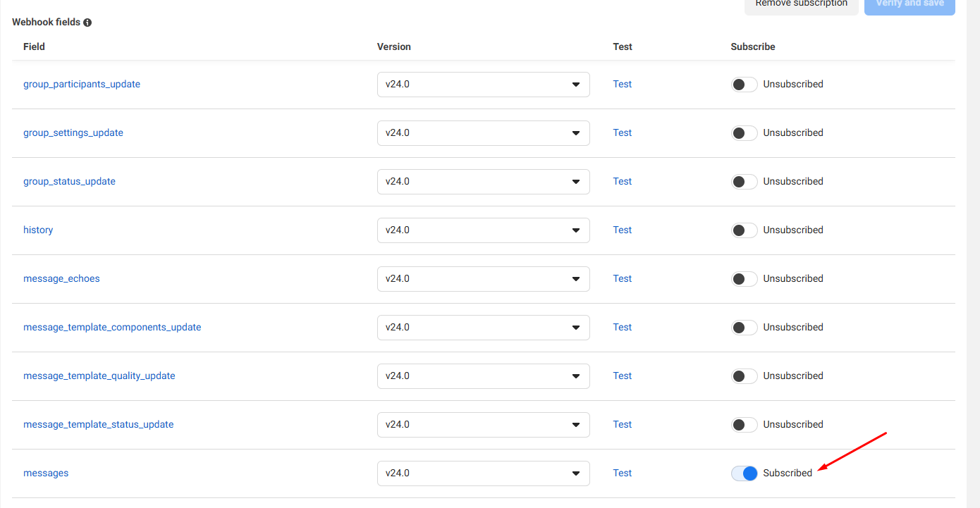Image resolution: width=980 pixels, height=508 pixels.
Task: Toggle group_settings_update subscription switch
Action: point(744,133)
